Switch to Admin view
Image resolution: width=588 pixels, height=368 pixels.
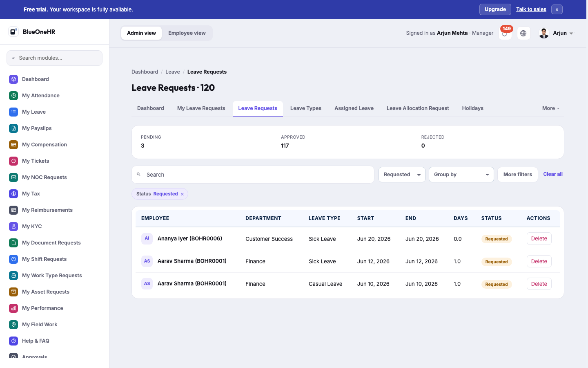coord(141,33)
